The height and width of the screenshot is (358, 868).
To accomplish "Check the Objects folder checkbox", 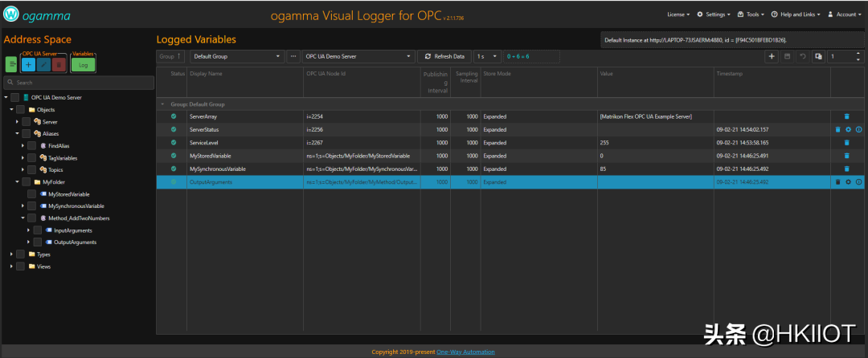I will (x=20, y=110).
